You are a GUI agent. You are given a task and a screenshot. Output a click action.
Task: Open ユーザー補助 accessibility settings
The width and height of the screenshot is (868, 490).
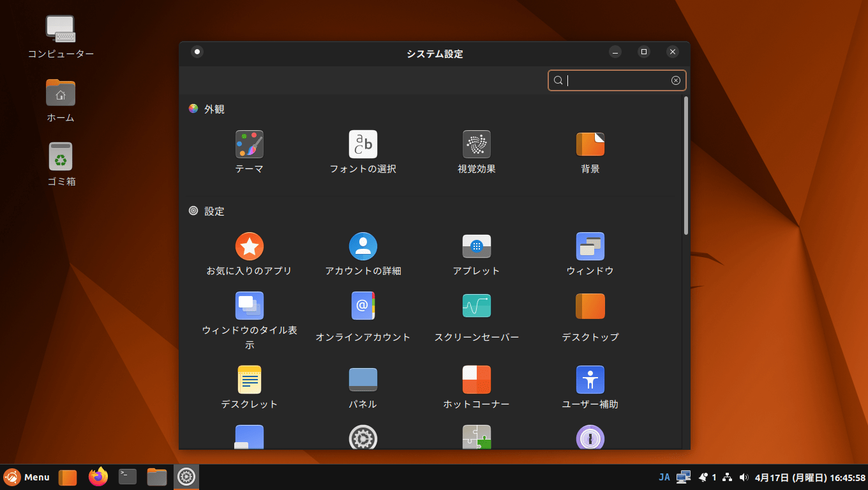[590, 380]
